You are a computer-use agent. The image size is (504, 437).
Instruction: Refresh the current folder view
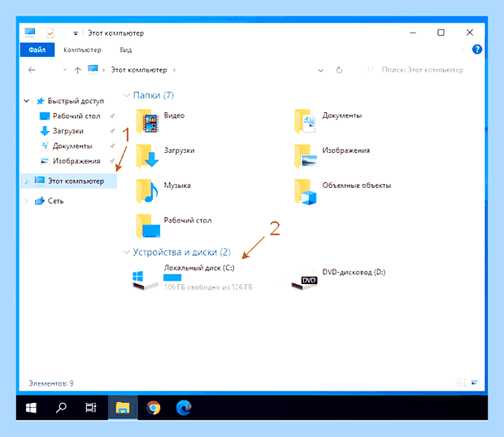click(x=339, y=70)
